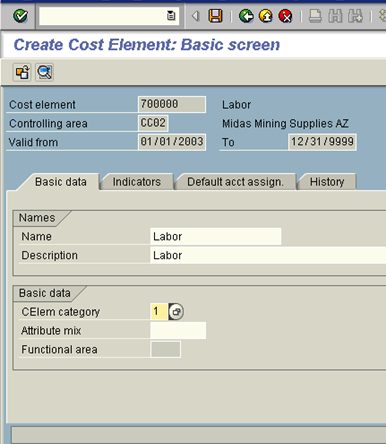Click the other cost element icon
386x444 pixels.
click(22, 72)
